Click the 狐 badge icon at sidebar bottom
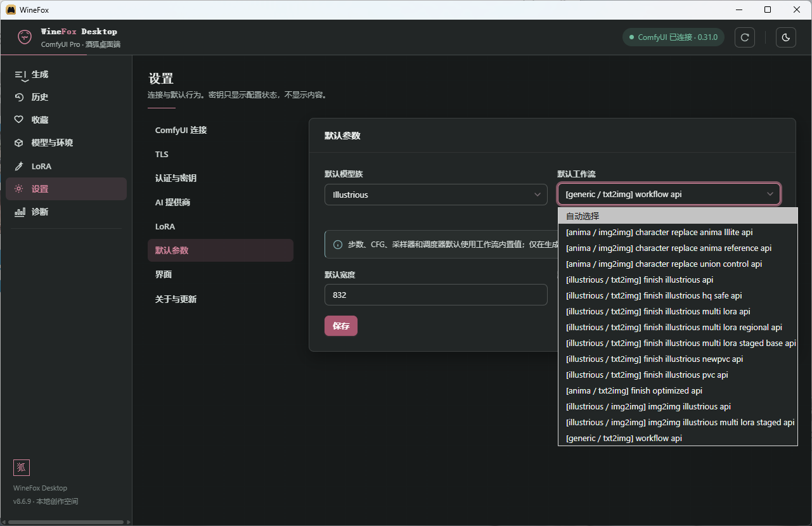812x526 pixels. coord(22,468)
